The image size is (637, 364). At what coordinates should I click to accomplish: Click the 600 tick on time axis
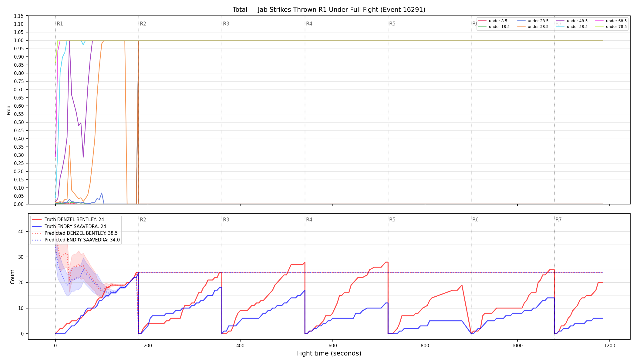[332, 345]
